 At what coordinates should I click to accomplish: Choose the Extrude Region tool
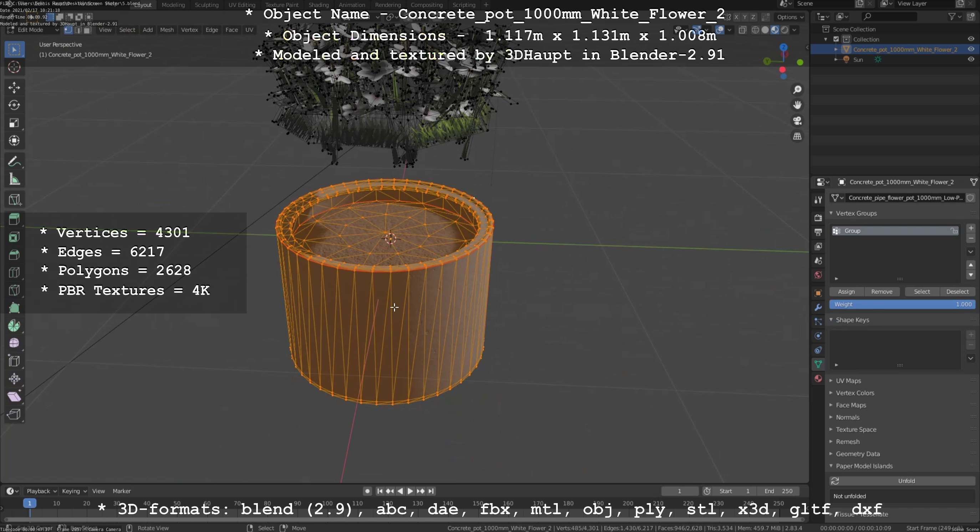(x=15, y=219)
